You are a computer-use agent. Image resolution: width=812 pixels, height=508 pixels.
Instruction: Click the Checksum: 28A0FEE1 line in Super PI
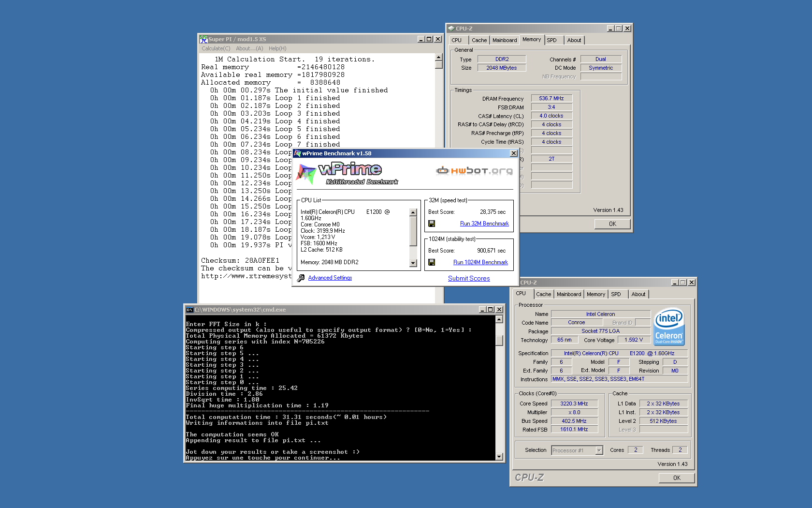click(x=240, y=260)
